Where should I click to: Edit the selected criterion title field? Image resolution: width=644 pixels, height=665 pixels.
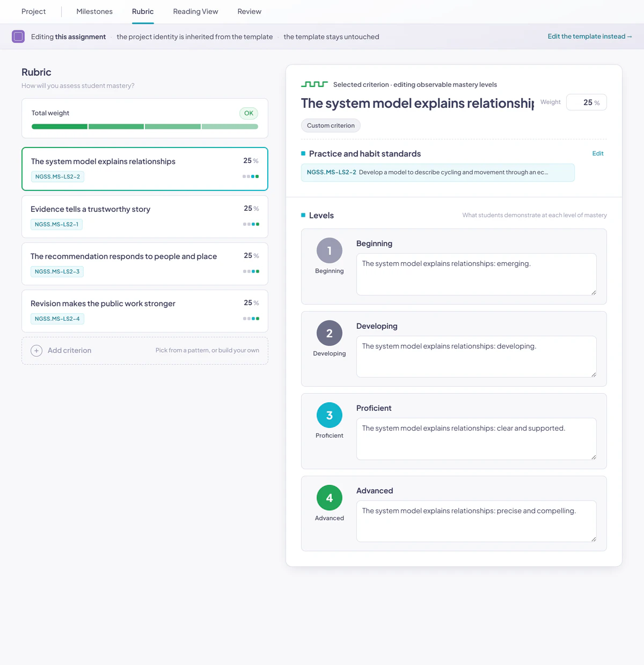[x=418, y=103]
